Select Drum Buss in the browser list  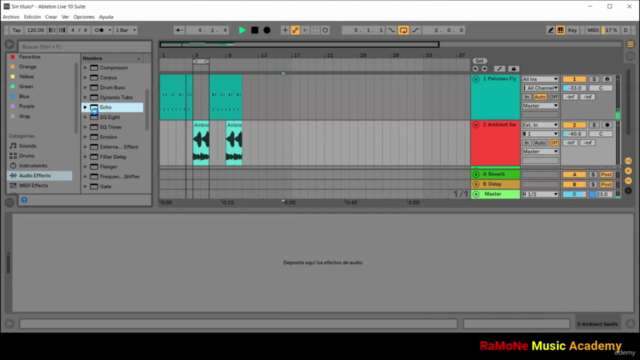[112, 87]
